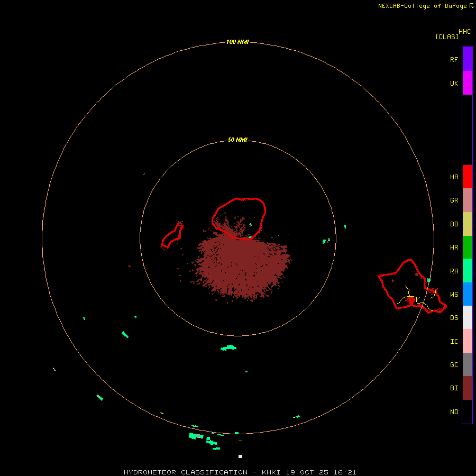Viewport: 476px width, 476px height.
Task: Click the GC legend label
Action: pos(454,365)
